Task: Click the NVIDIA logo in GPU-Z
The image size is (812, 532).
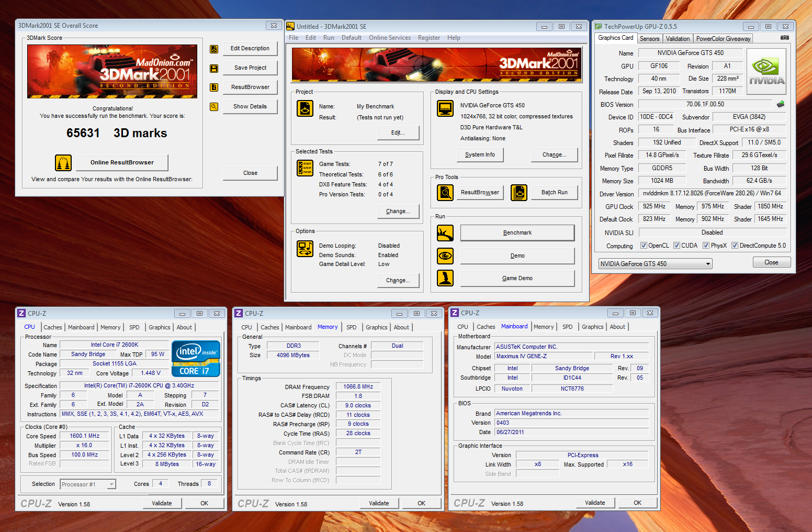Action: [766, 71]
